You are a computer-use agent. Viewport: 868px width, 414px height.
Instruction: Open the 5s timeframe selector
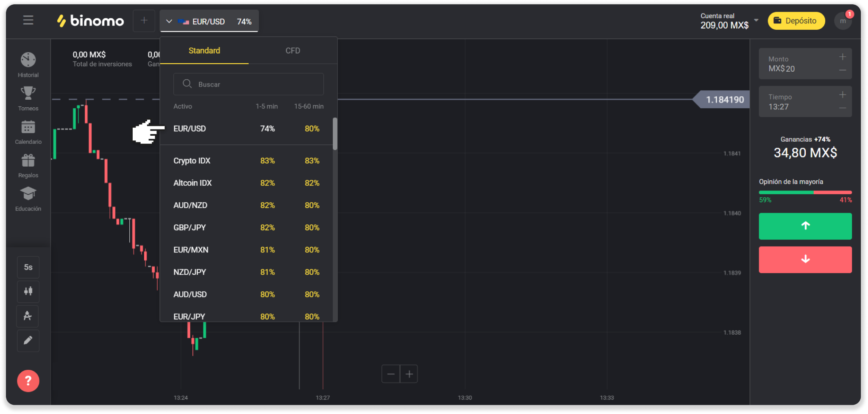click(28, 267)
